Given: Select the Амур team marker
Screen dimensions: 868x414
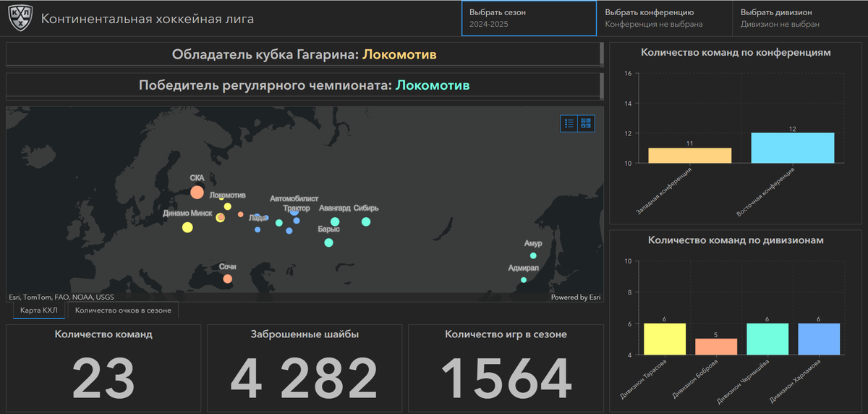Looking at the screenshot, I should tap(533, 255).
